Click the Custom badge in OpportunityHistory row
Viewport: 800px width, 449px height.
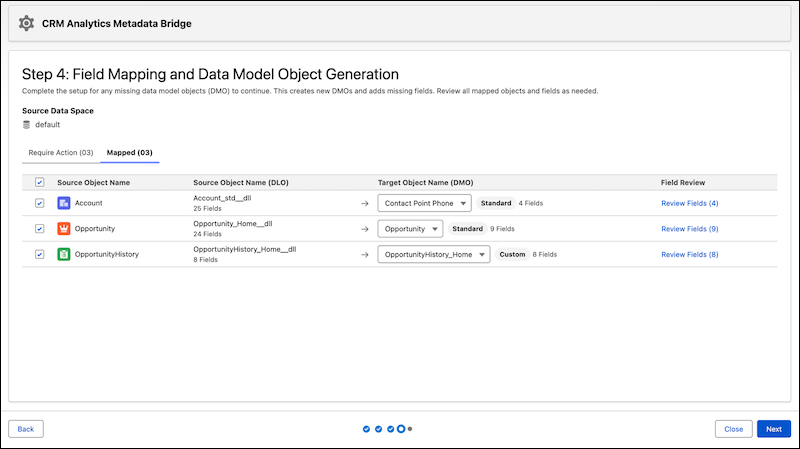[x=512, y=254]
